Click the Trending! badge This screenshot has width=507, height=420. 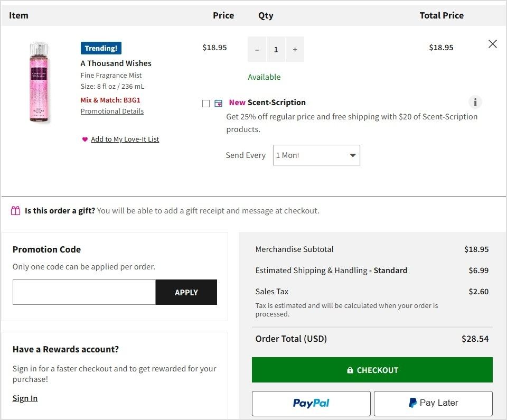[x=101, y=48]
